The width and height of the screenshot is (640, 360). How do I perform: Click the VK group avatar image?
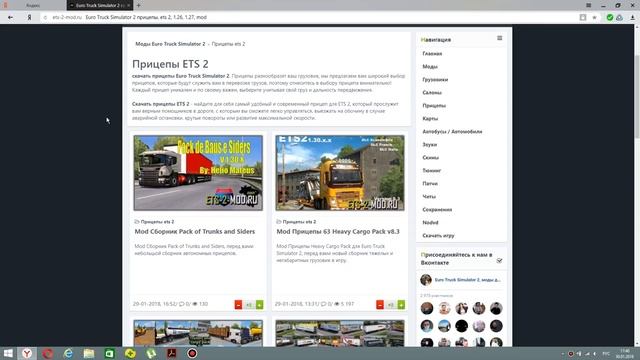pos(426,280)
